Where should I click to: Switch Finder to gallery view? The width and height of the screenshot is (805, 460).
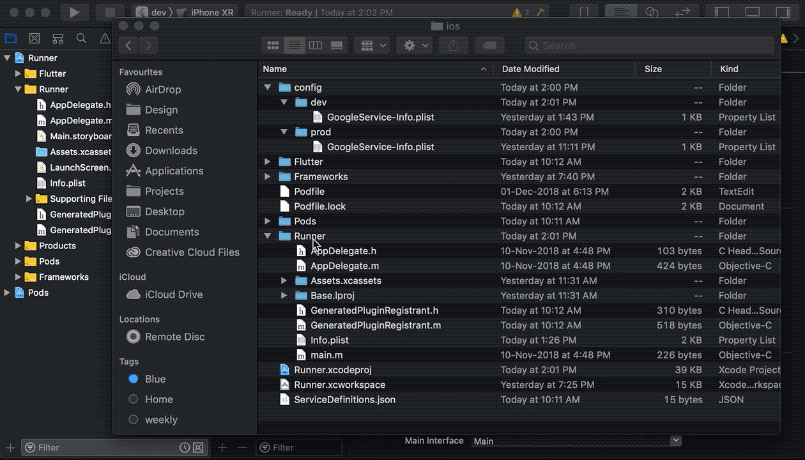click(337, 46)
